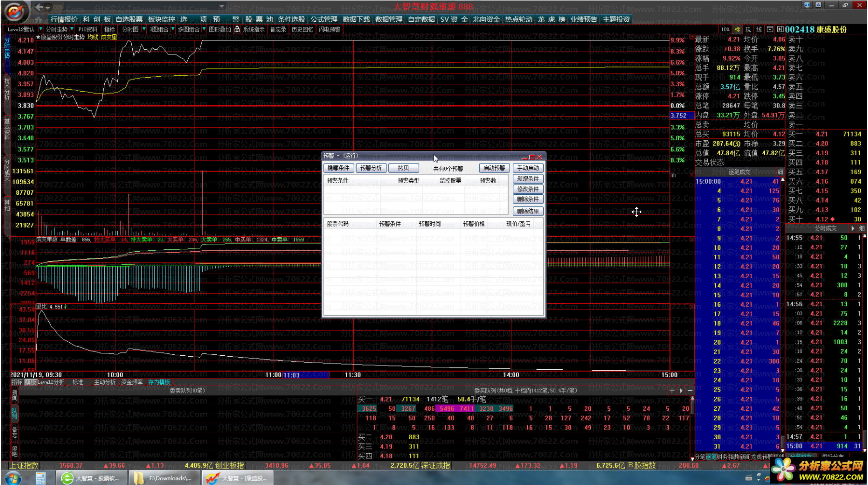Click the Windows Start button
The image size is (868, 485).
[x=12, y=478]
